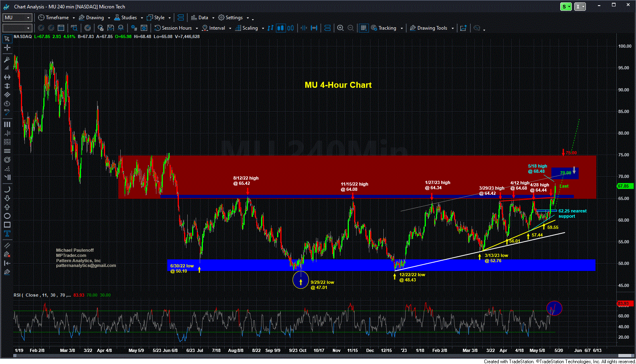Toggle the linked windows icon beside Style
This screenshot has height=364, width=636.
pyautogui.click(x=180, y=18)
